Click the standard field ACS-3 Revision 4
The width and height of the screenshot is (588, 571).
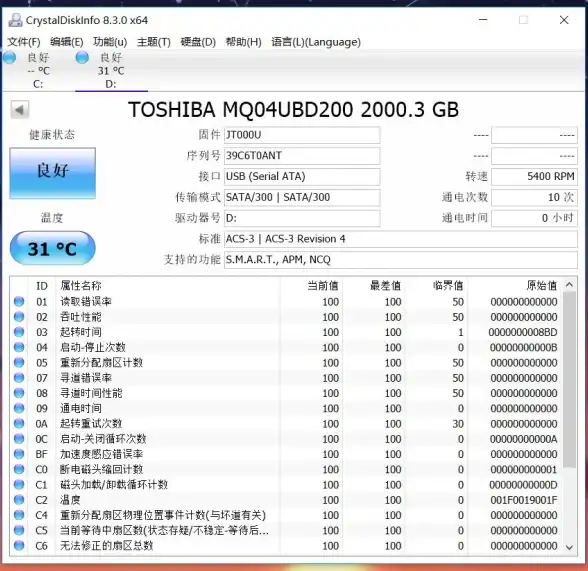[400, 239]
